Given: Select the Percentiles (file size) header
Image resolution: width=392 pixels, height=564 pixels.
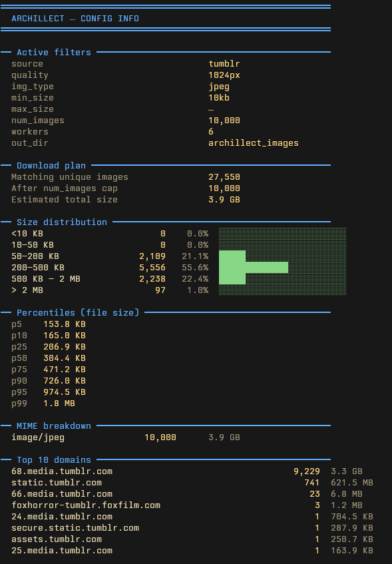Looking at the screenshot, I should pos(78,312).
